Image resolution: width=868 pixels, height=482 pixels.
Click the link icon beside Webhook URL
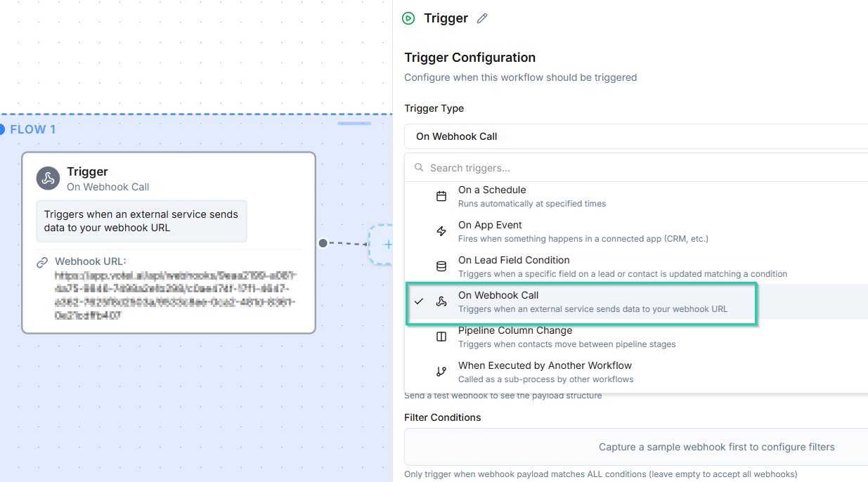42,261
